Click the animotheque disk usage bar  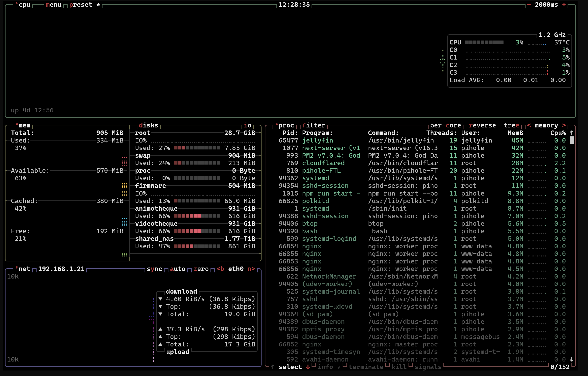coord(197,216)
